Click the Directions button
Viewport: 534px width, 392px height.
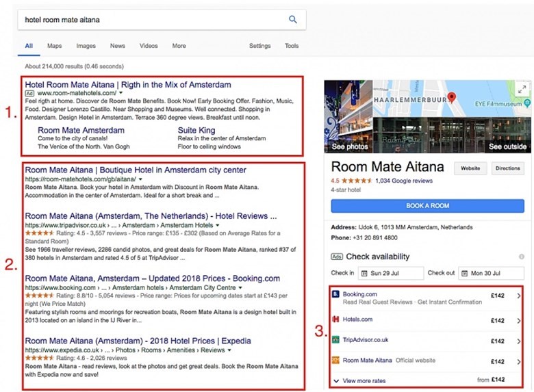(x=507, y=168)
